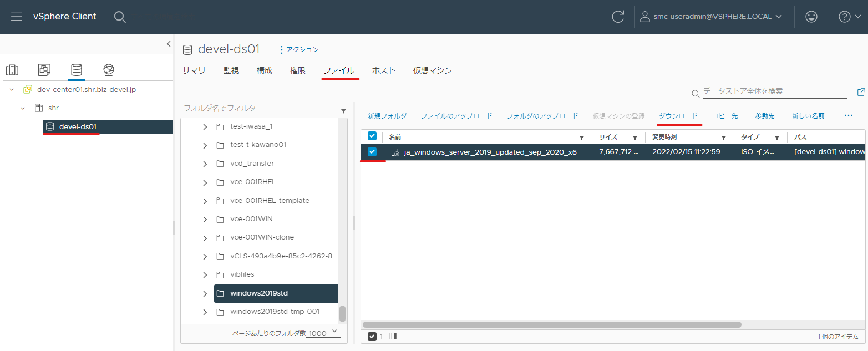Select the Networking inventory icon

(x=109, y=70)
